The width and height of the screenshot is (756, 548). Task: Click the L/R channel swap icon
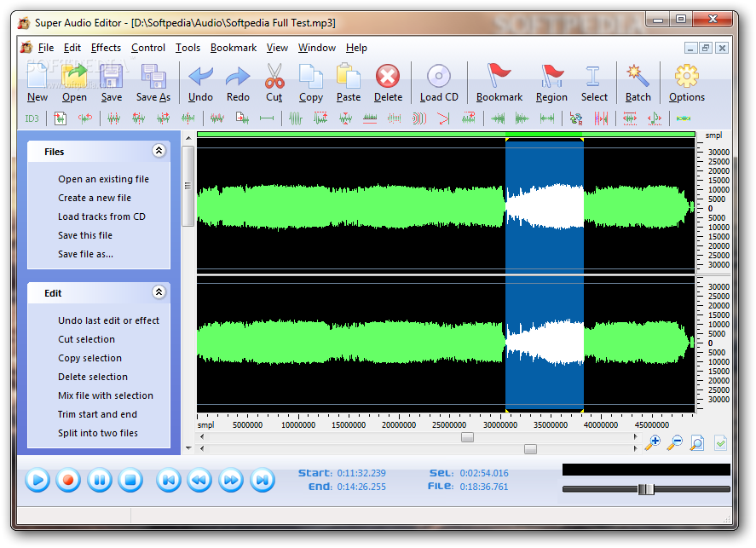tap(575, 118)
